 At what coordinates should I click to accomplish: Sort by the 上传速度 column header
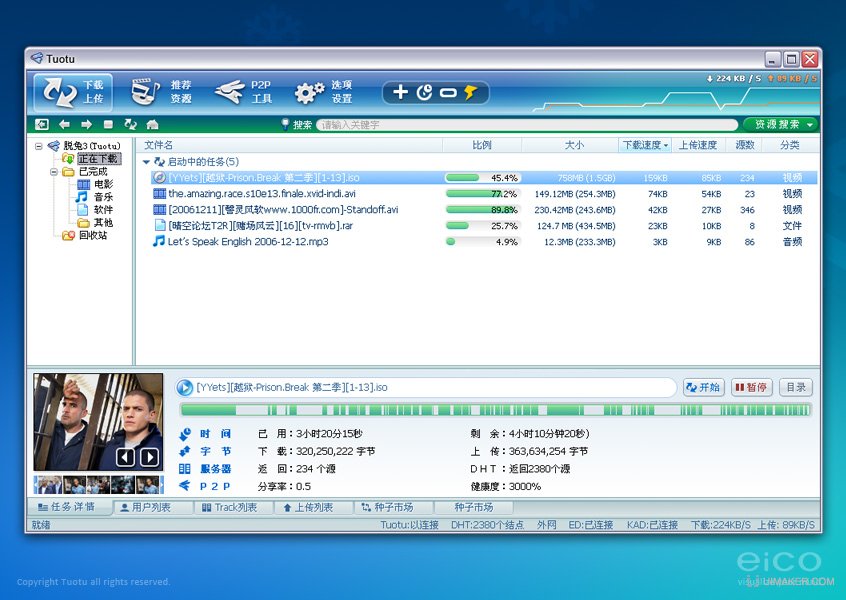click(698, 145)
